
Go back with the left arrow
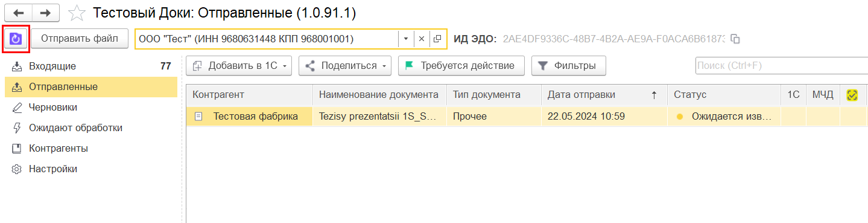tap(19, 12)
